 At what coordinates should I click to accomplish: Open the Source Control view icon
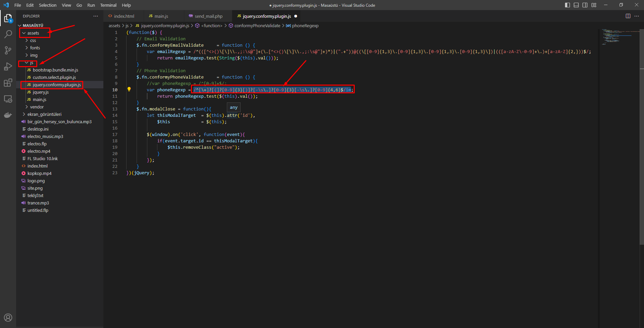pyautogui.click(x=8, y=50)
